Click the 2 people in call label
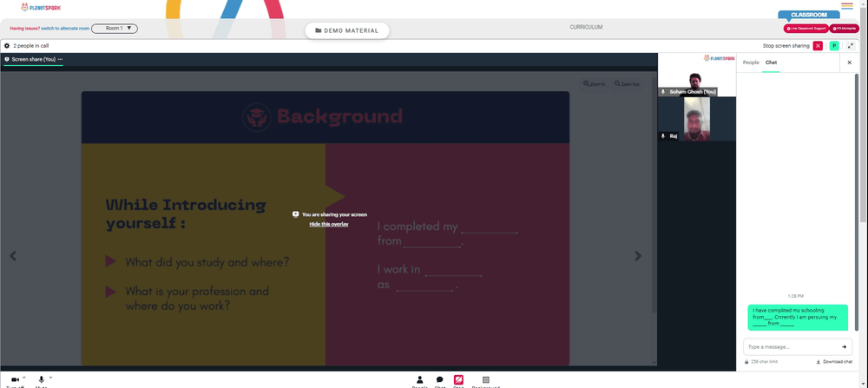The width and height of the screenshot is (868, 388). coord(31,46)
